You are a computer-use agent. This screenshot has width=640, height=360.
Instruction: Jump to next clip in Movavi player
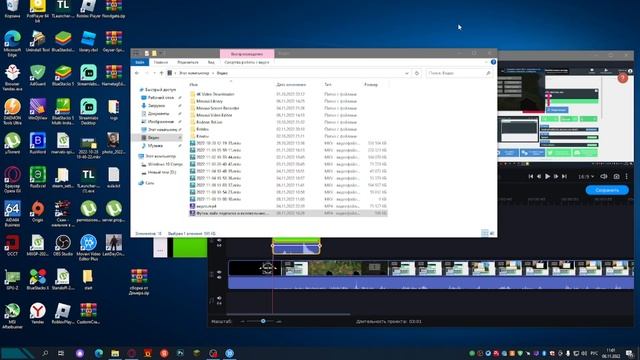point(564,176)
